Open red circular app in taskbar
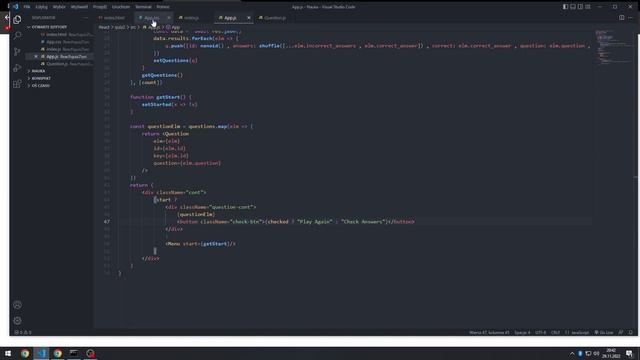 (x=90, y=353)
